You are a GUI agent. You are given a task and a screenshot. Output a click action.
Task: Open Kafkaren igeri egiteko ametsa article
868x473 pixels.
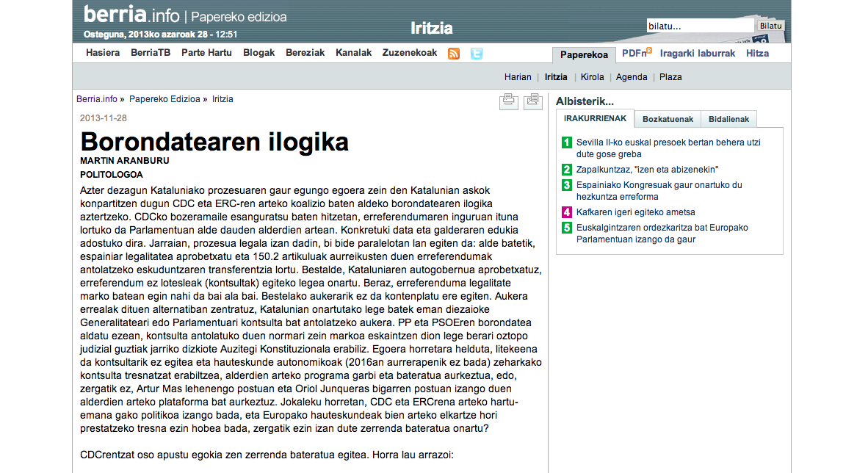[635, 212]
